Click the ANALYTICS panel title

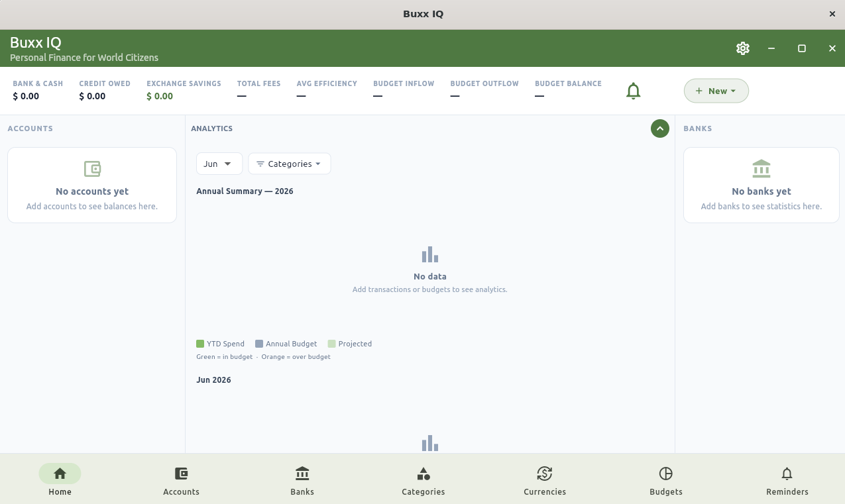tap(211, 128)
